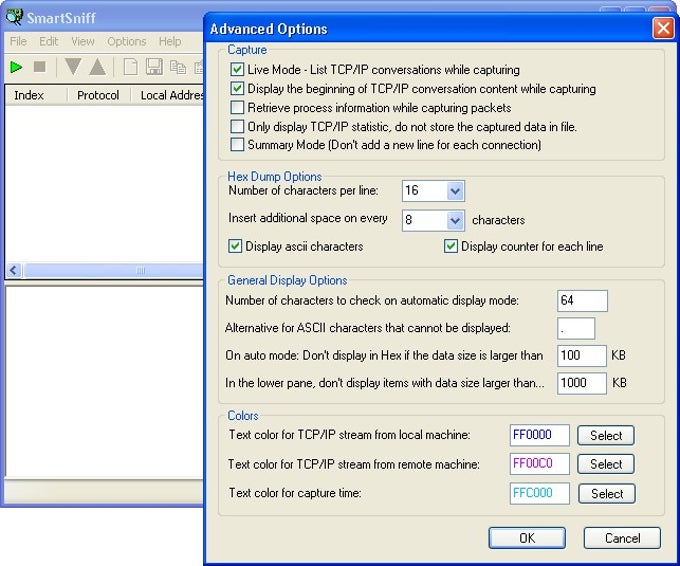This screenshot has width=680, height=566.
Task: Click the automatic display mode characters field
Action: point(582,301)
